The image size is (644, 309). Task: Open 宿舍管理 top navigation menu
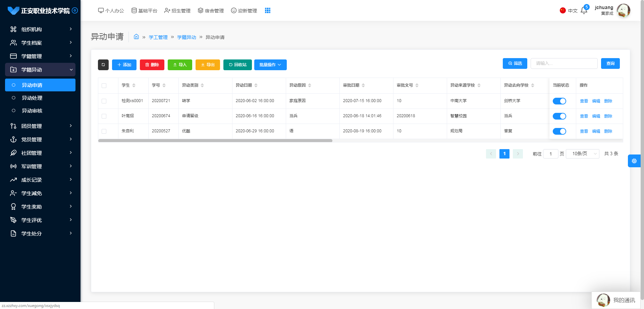point(211,11)
